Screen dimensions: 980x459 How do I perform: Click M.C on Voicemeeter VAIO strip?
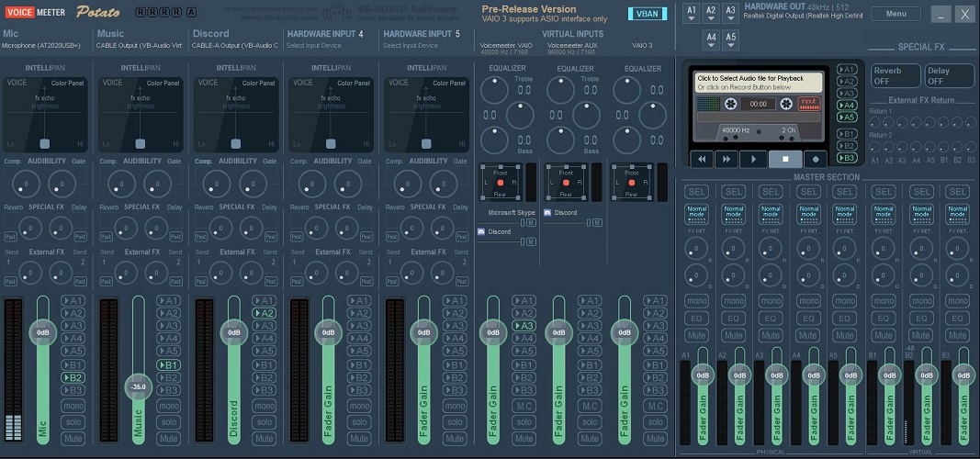(x=524, y=406)
